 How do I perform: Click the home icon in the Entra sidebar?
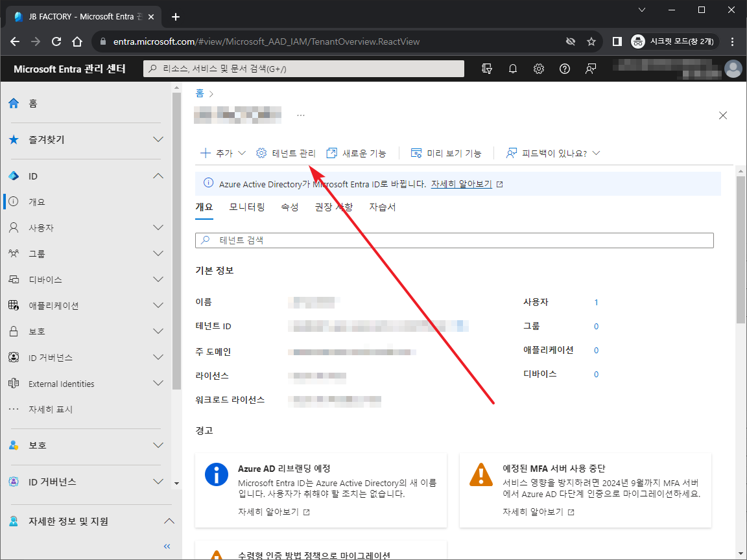pos(14,103)
